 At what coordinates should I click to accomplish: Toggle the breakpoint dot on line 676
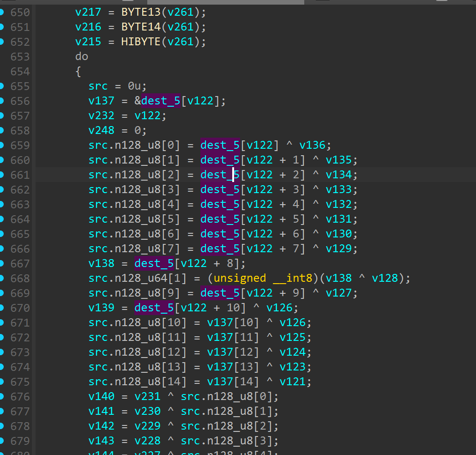tap(1, 396)
